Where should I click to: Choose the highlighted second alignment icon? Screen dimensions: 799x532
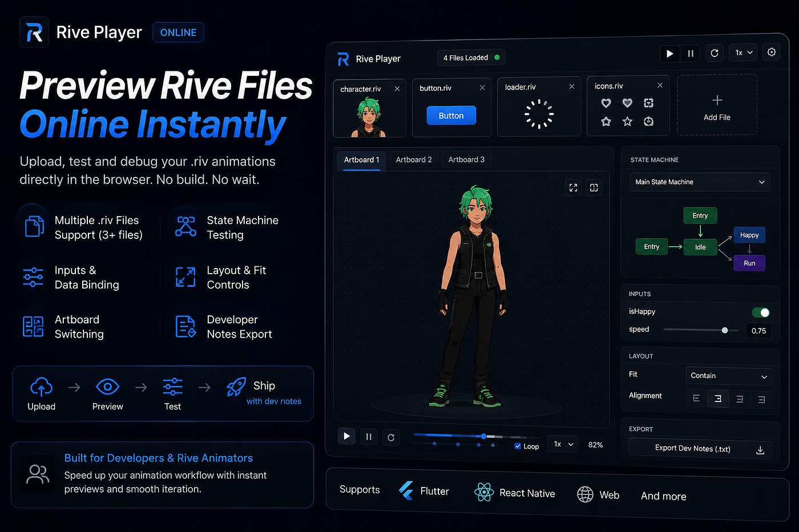(718, 399)
